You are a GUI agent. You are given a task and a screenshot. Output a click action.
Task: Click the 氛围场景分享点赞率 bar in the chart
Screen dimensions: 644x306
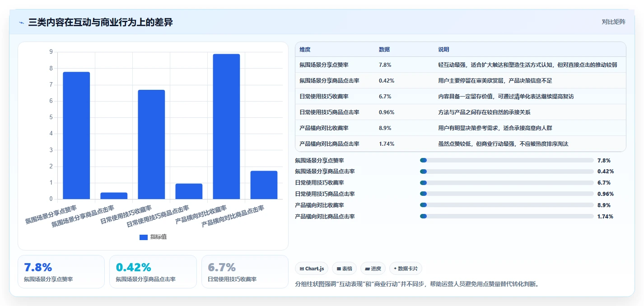click(x=76, y=135)
